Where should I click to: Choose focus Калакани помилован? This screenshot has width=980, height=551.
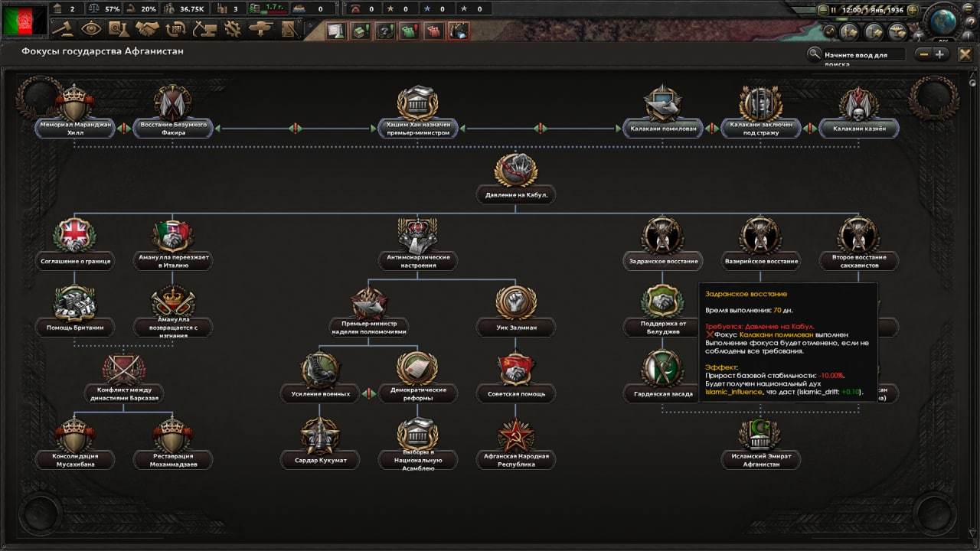pos(662,128)
